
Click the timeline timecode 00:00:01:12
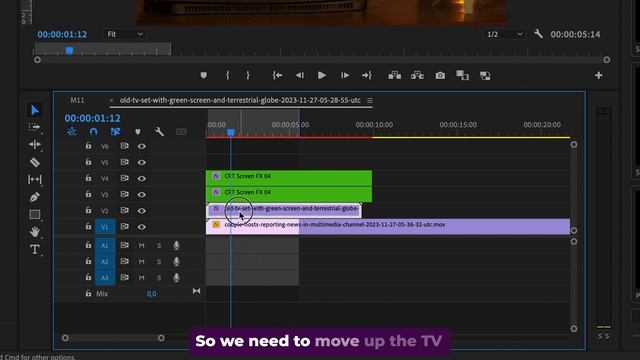click(x=92, y=118)
